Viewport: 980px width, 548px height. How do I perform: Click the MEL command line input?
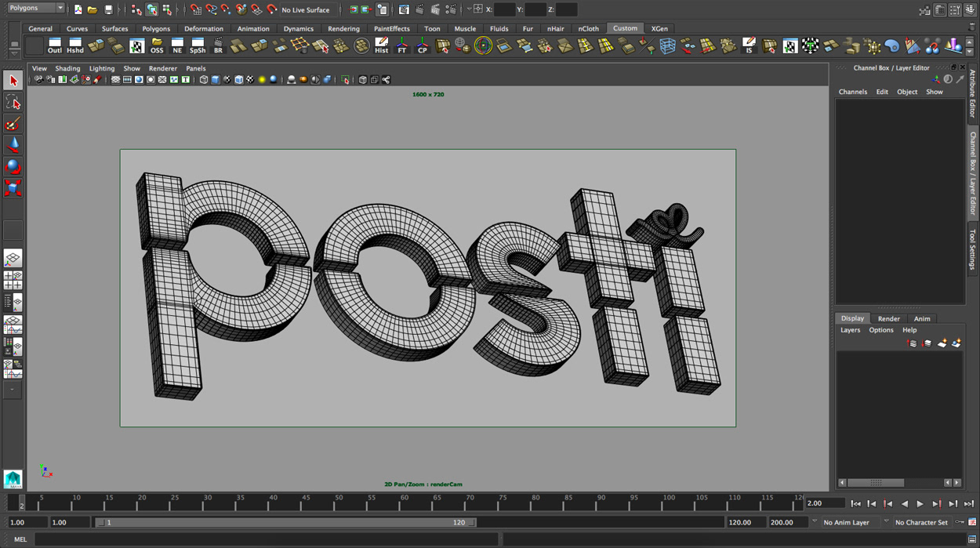[266, 539]
